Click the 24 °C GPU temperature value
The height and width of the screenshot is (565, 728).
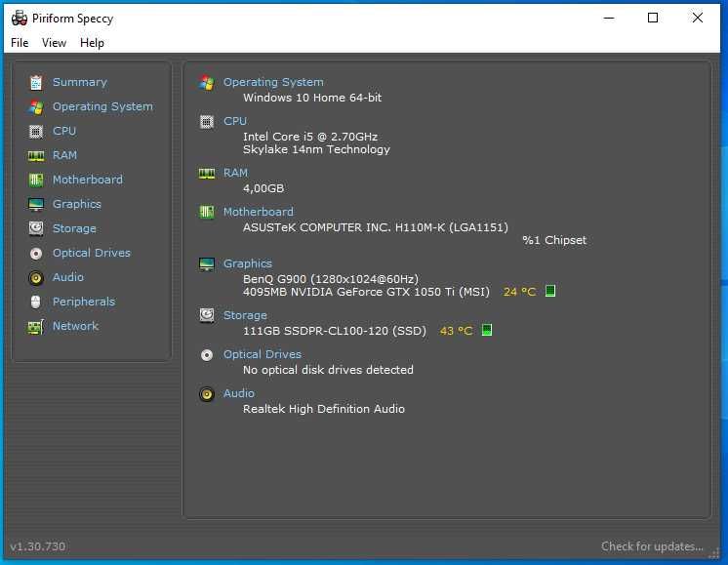pyautogui.click(x=519, y=292)
